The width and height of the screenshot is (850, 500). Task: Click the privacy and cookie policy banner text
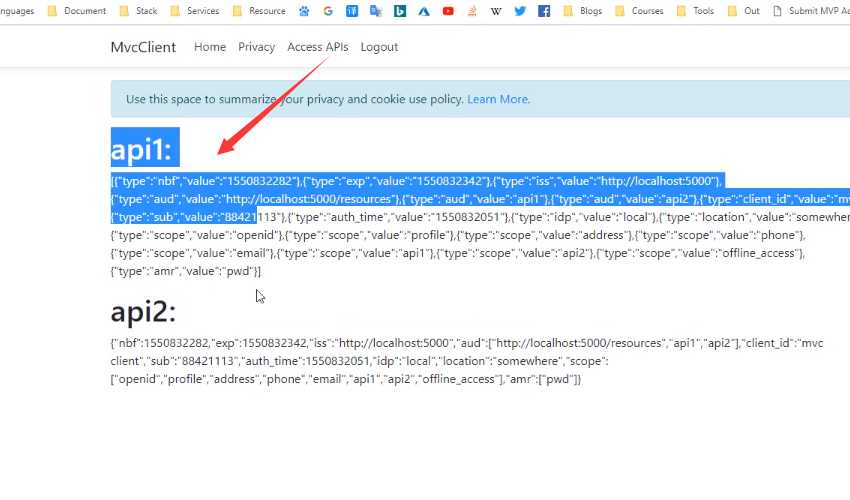click(x=294, y=99)
